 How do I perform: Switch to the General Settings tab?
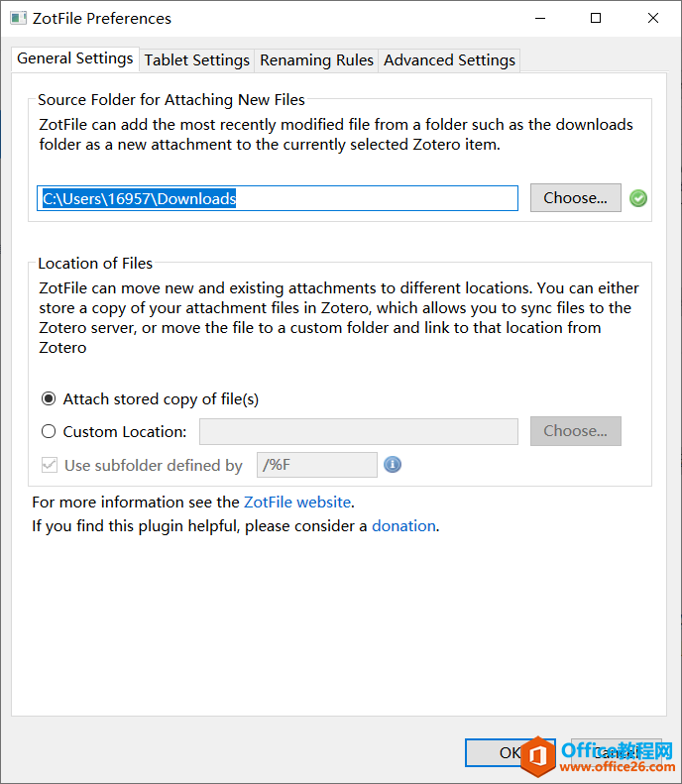75,59
